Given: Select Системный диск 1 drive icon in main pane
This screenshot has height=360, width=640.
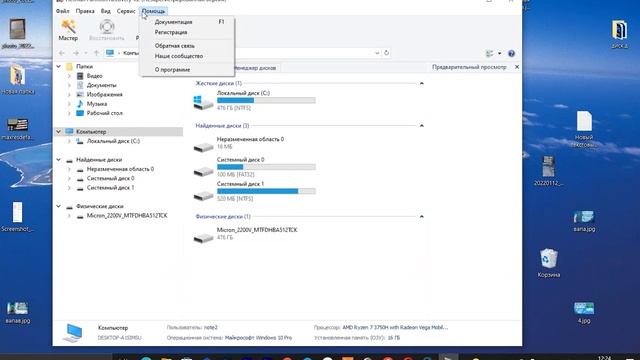Looking at the screenshot, I should [x=203, y=195].
